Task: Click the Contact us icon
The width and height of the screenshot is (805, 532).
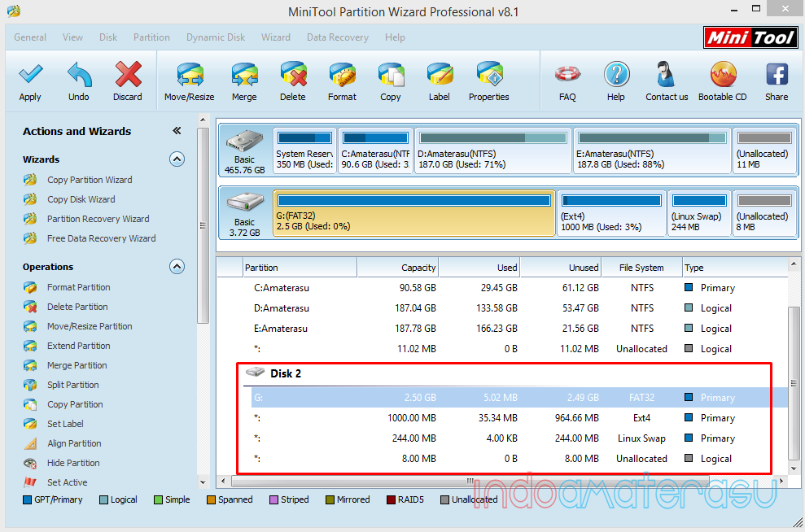Action: [x=667, y=74]
